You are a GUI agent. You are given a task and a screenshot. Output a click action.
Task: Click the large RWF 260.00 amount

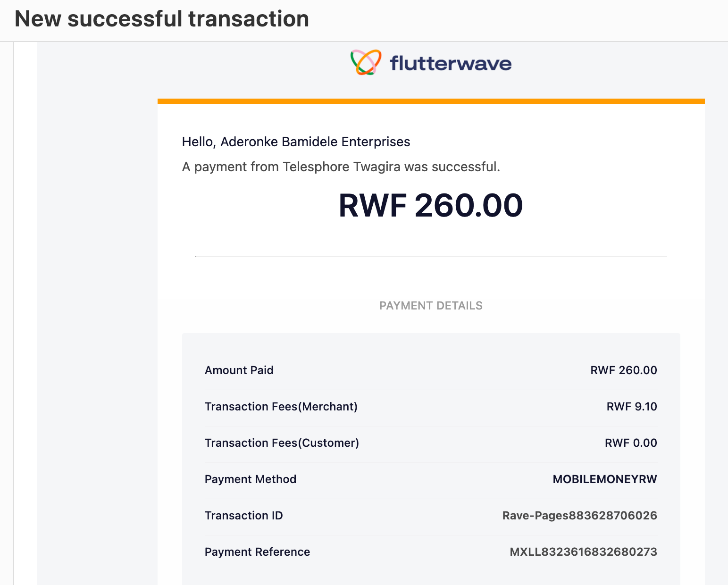(x=431, y=206)
